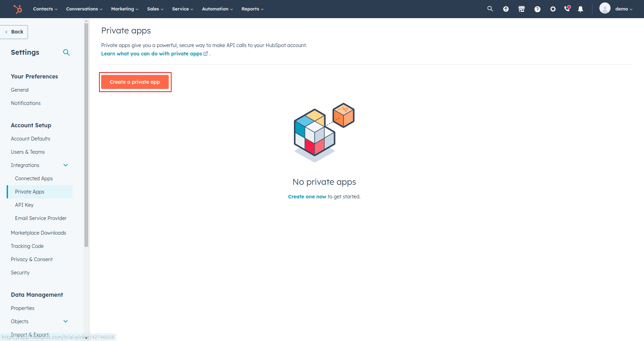Open Connected Apps
Image resolution: width=644 pixels, height=341 pixels.
tap(34, 179)
